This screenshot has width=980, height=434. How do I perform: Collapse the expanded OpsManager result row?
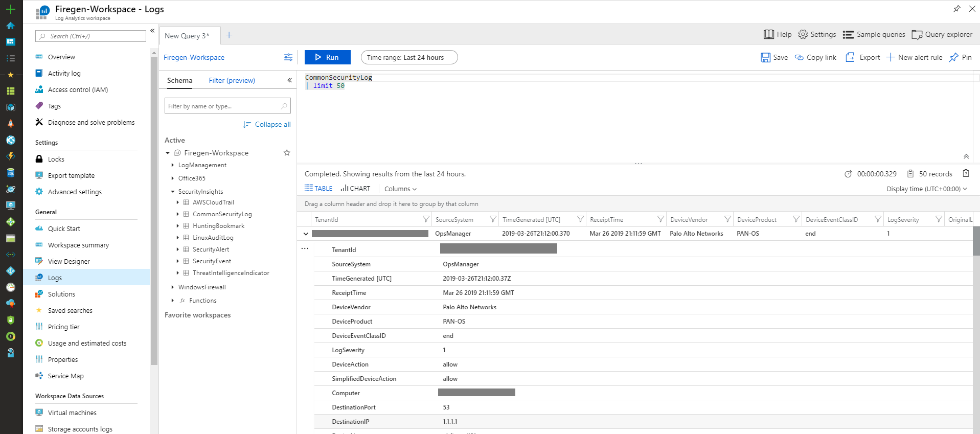306,234
